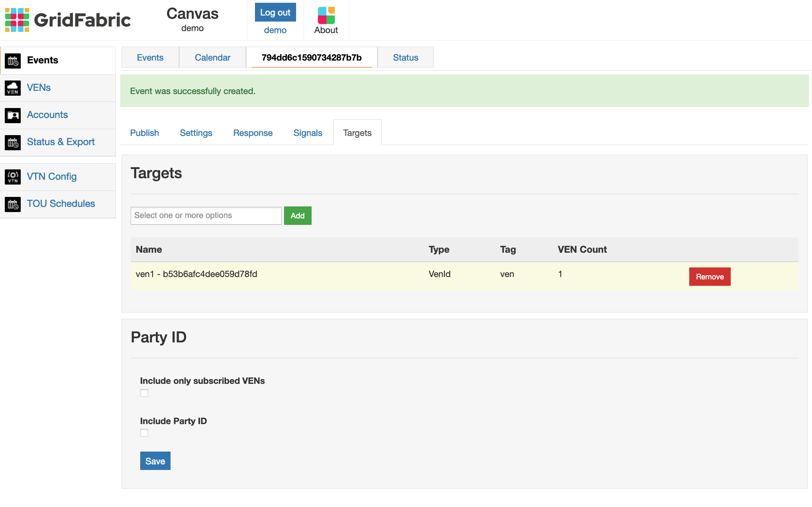The width and height of the screenshot is (812, 507).
Task: Click the VTN Config sidebar icon
Action: [x=13, y=176]
